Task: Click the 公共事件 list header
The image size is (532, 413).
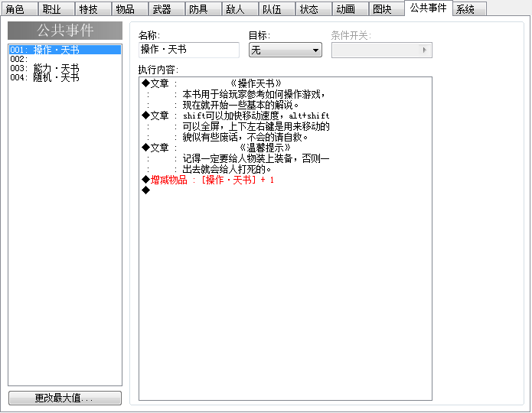Action: pyautogui.click(x=65, y=31)
